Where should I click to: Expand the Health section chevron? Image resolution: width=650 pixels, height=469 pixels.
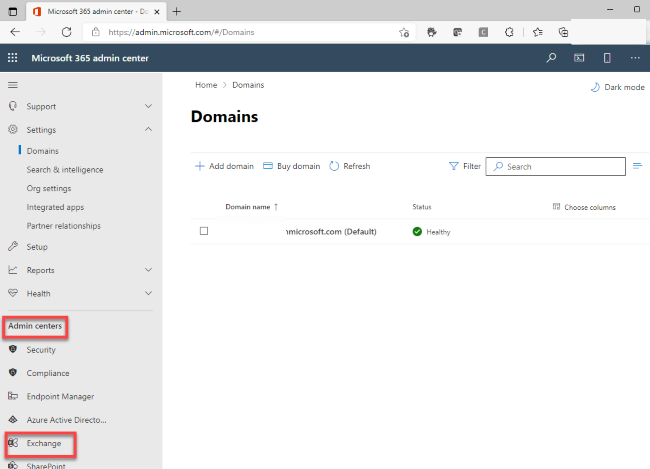(148, 293)
